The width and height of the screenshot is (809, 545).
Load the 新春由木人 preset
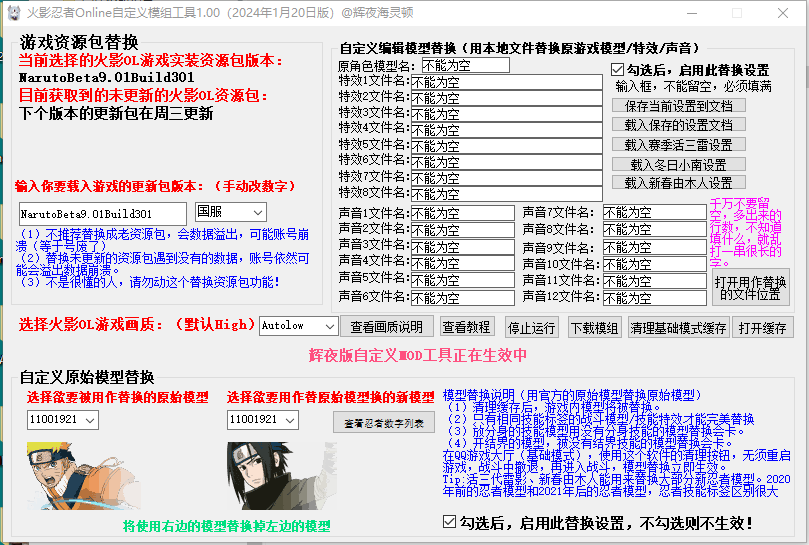point(679,183)
